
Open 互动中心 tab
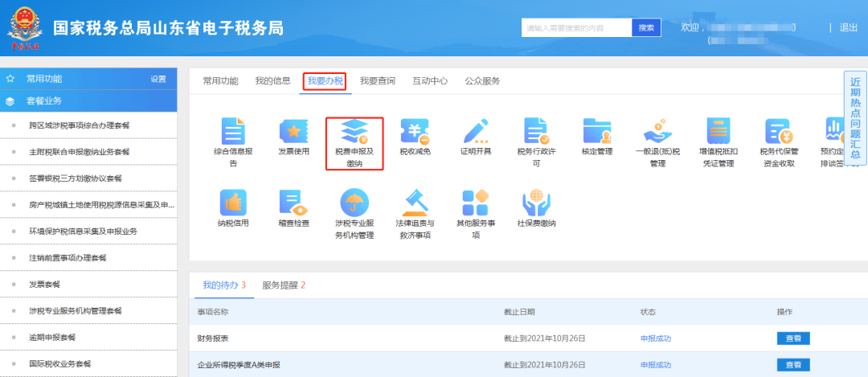[430, 81]
